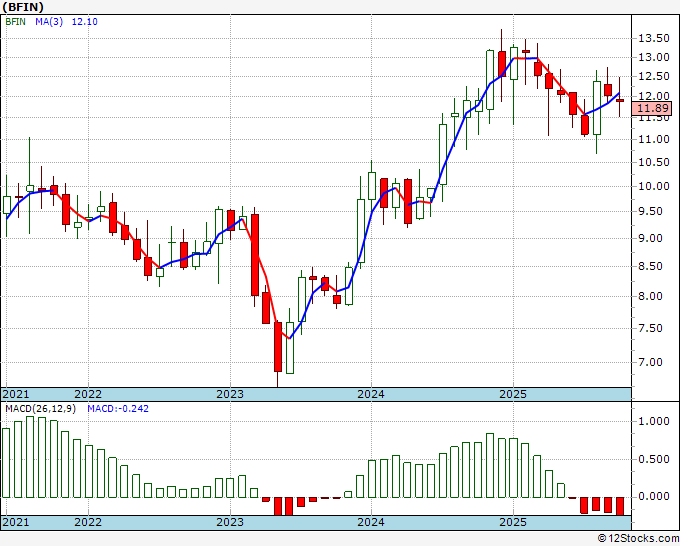
Task: Click the 0.000 MACD axis label
Action: click(652, 496)
